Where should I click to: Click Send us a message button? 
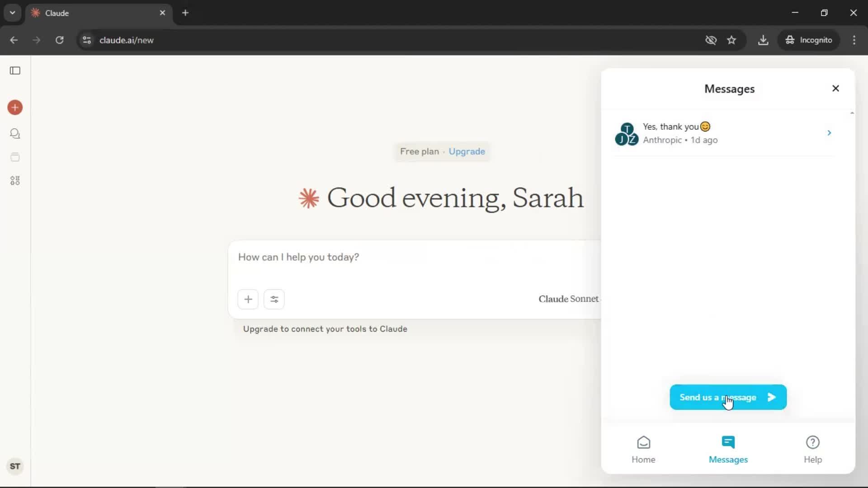728,397
